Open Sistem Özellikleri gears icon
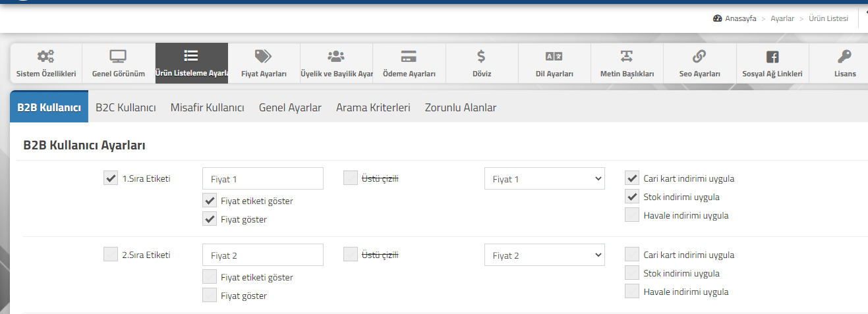The height and width of the screenshot is (314, 868). pos(46,57)
